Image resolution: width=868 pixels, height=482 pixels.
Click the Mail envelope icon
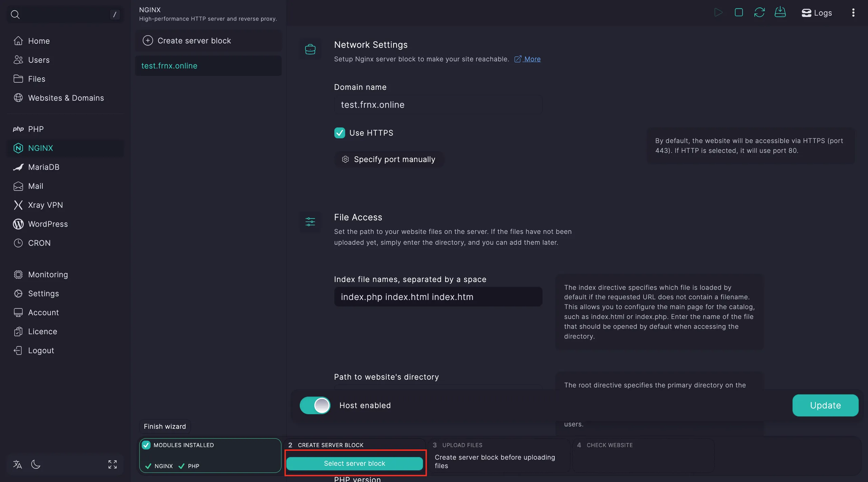pos(18,186)
